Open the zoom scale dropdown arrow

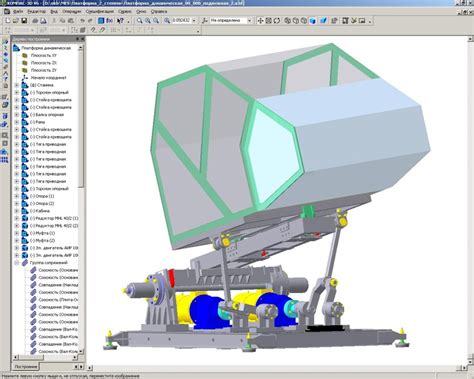(194, 21)
